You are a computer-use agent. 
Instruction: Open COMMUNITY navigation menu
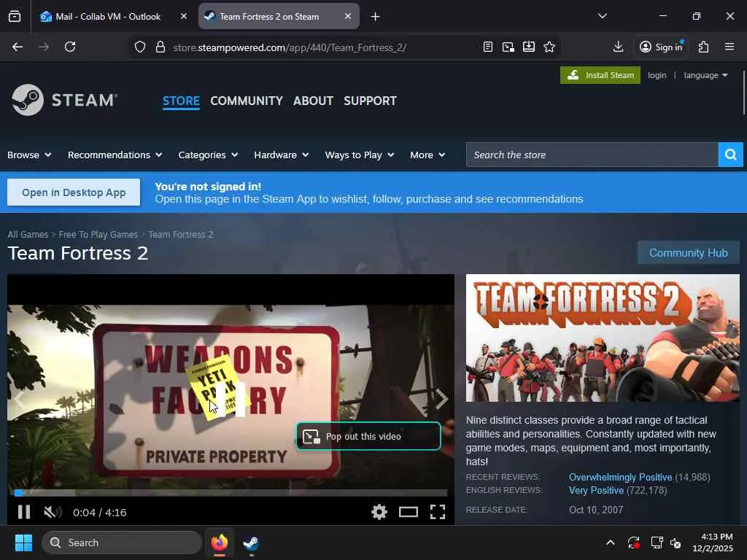coord(247,101)
